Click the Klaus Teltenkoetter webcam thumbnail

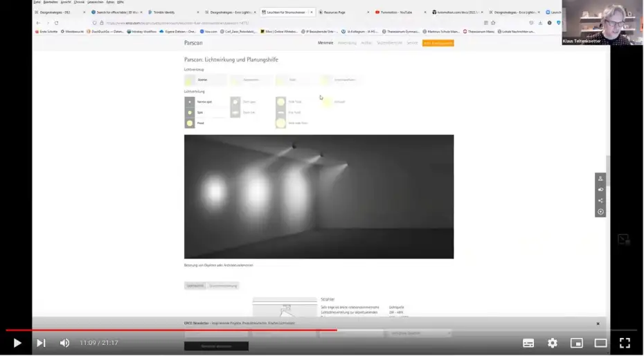point(602,22)
